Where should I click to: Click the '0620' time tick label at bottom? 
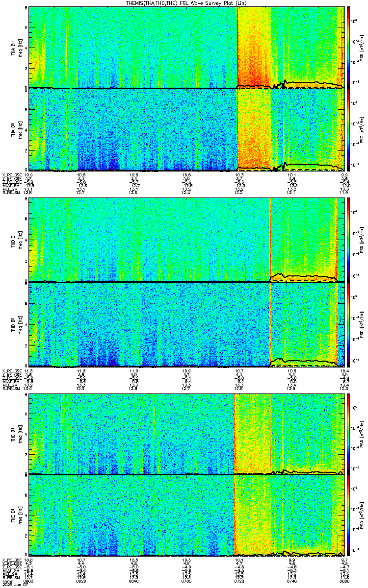click(81, 581)
